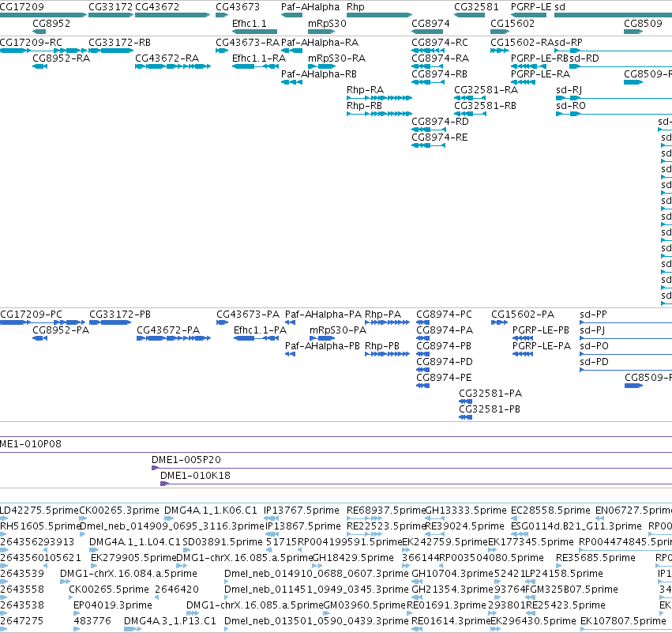The width and height of the screenshot is (672, 633).
Task: Select EST DMG4A.1_1.K06.C1
Action: 210,511
